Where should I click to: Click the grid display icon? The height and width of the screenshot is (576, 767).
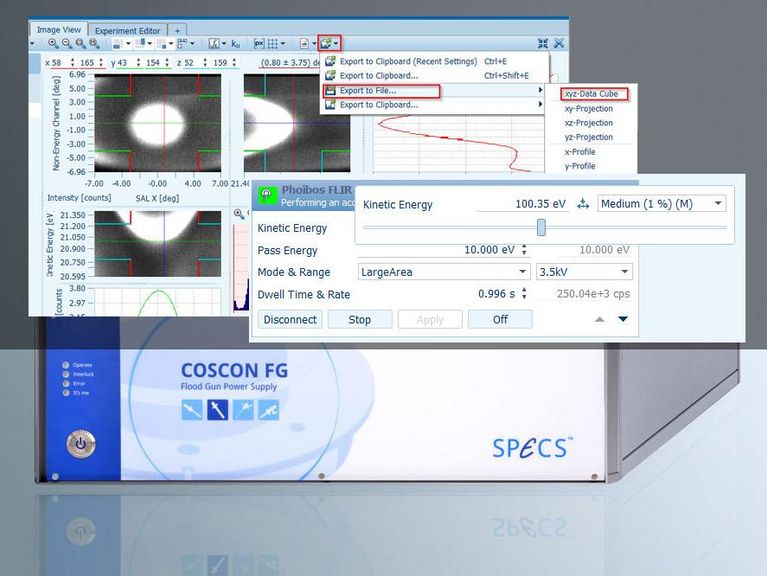coord(272,44)
